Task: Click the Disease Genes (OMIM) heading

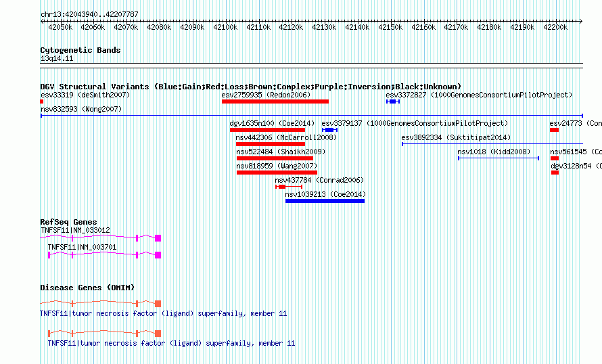Action: pyautogui.click(x=87, y=288)
